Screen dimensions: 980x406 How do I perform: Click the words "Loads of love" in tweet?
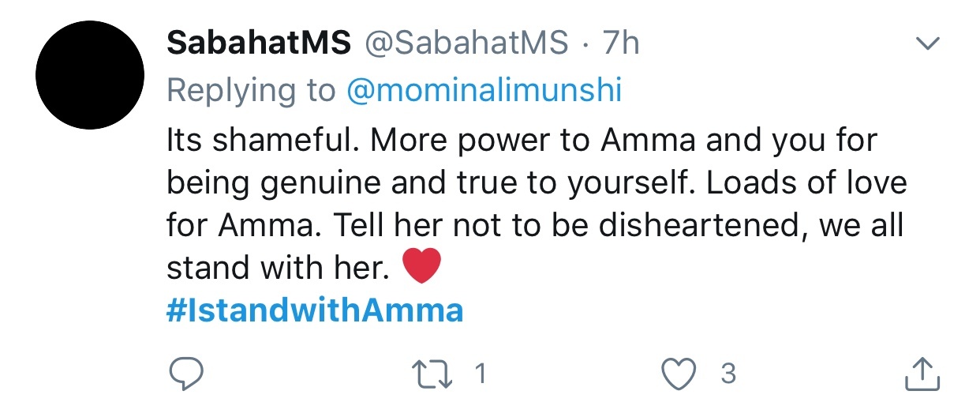coord(806,183)
